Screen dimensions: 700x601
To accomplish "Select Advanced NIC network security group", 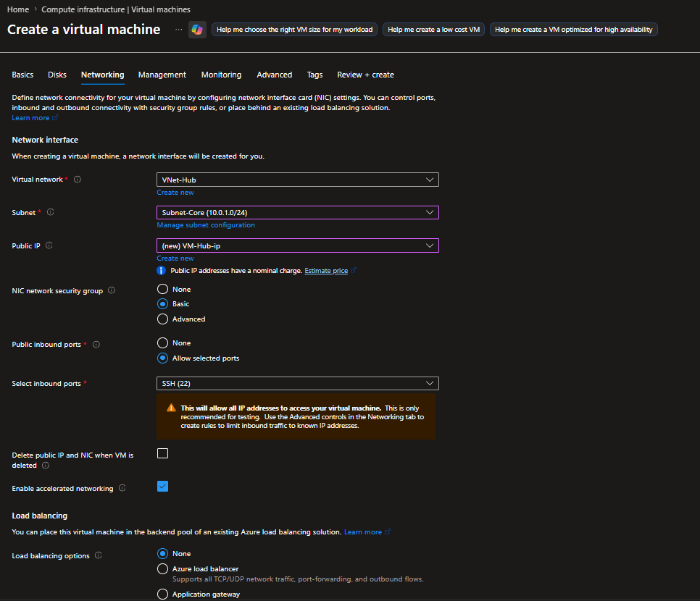I will pos(162,319).
